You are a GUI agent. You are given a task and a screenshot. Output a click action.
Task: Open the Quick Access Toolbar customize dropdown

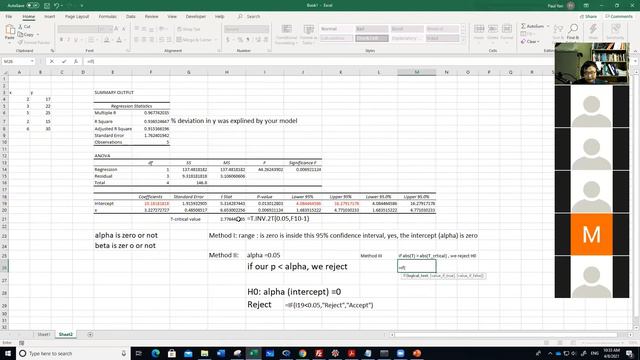pos(82,6)
